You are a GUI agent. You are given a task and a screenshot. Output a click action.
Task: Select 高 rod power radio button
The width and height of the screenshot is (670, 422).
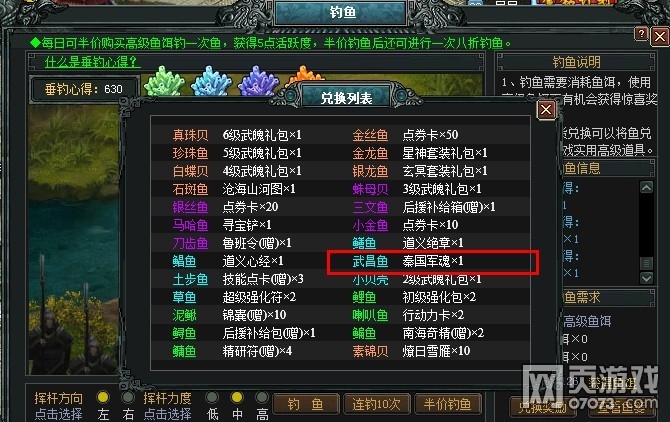[x=262, y=397]
